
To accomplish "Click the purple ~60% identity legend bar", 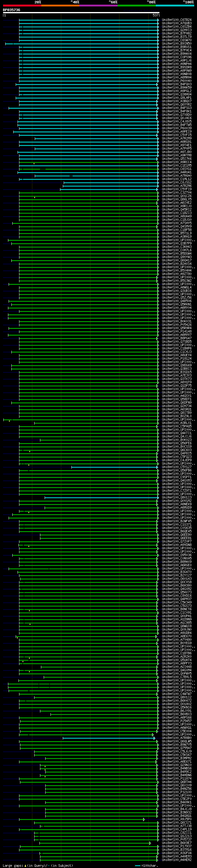I will point(99,6).
